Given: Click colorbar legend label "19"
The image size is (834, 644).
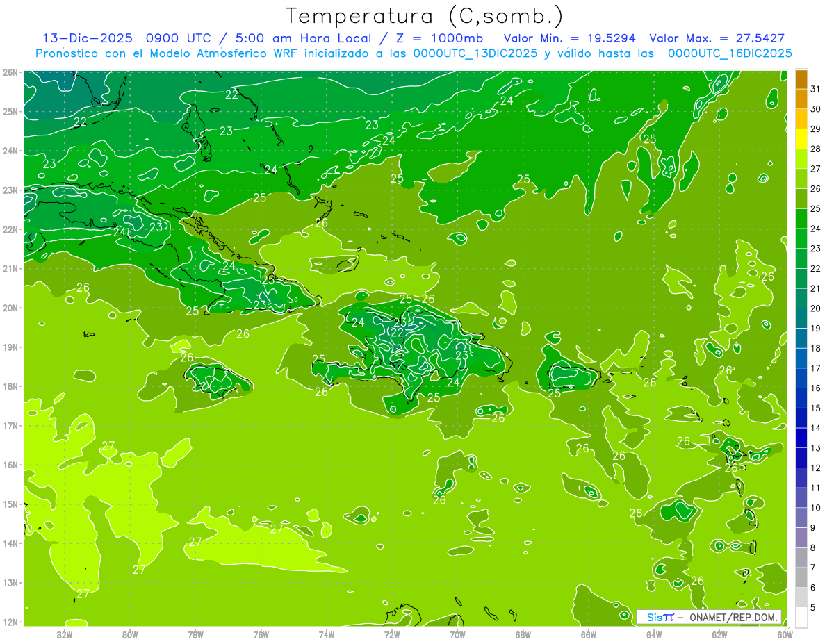Looking at the screenshot, I should [x=816, y=328].
